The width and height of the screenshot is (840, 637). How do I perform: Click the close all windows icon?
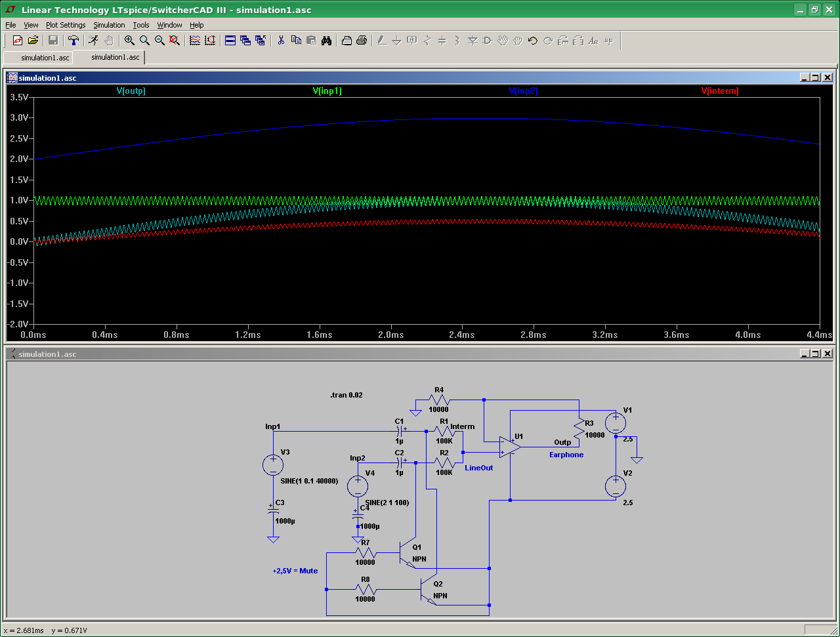tap(261, 41)
